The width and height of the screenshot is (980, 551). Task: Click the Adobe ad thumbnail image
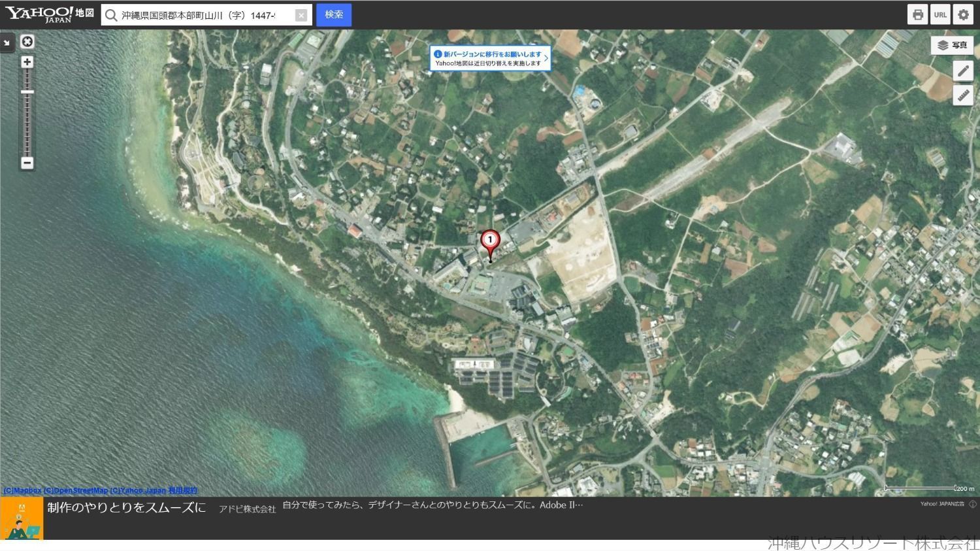(22, 518)
